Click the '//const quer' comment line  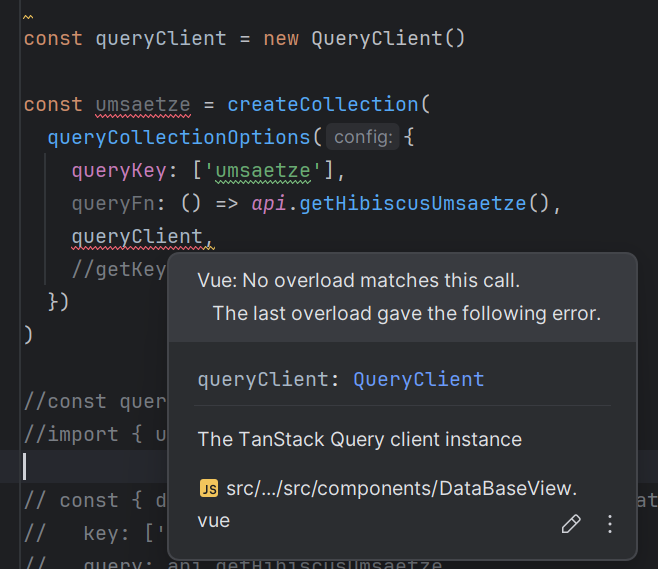tap(95, 402)
